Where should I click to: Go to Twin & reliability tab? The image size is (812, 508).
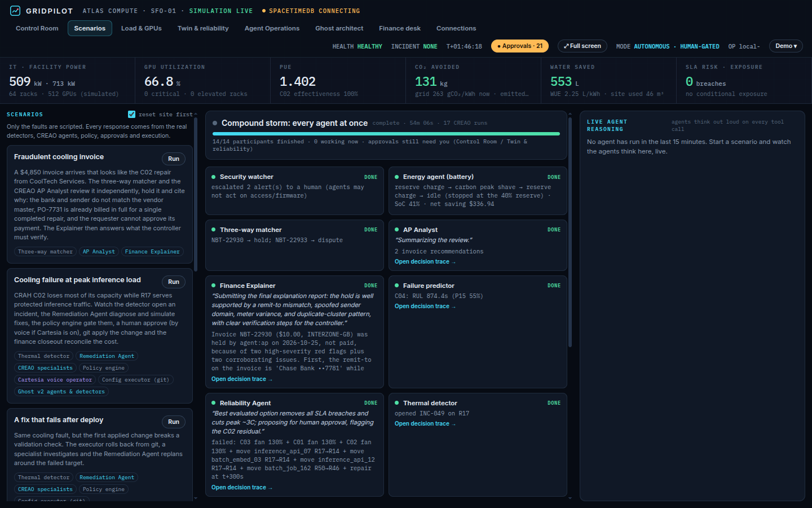203,28
